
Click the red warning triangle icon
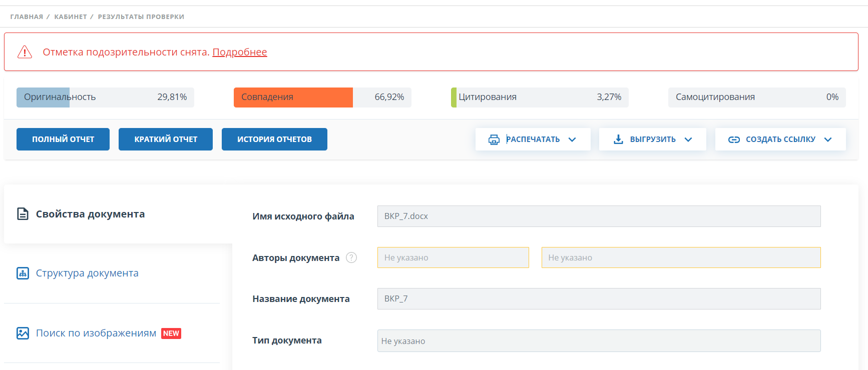pyautogui.click(x=25, y=52)
